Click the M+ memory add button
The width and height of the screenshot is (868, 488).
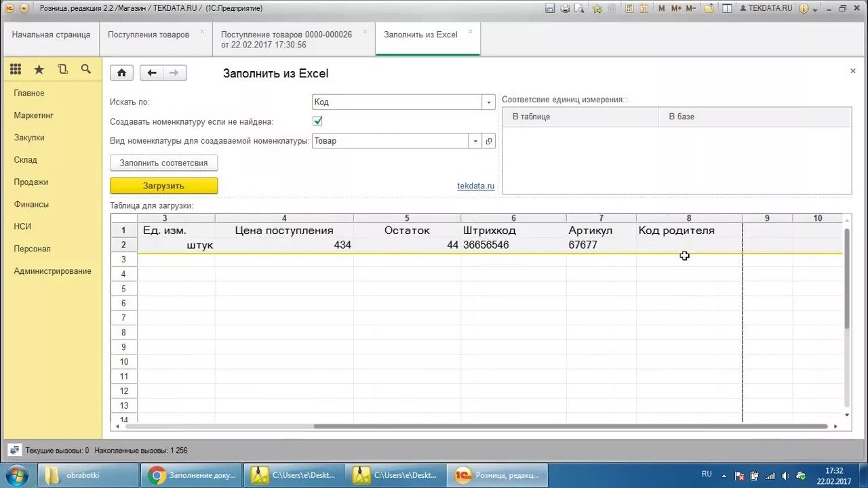point(676,8)
